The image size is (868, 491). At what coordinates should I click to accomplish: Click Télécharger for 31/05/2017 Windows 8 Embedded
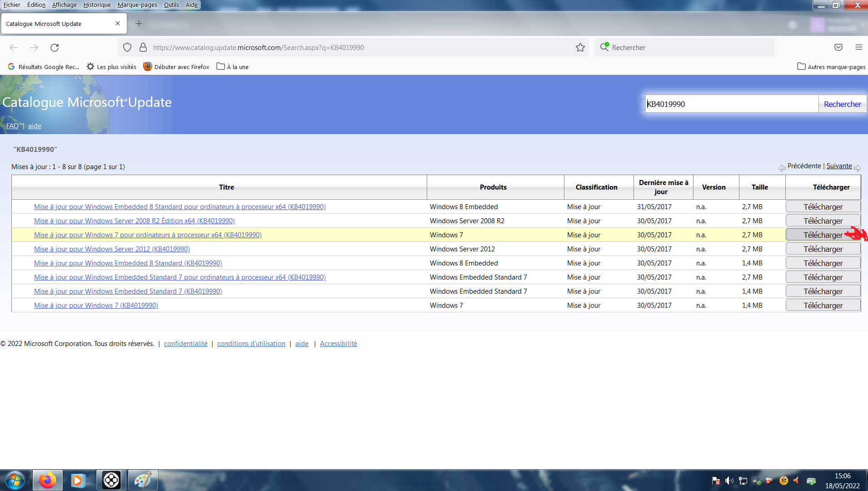coord(823,207)
